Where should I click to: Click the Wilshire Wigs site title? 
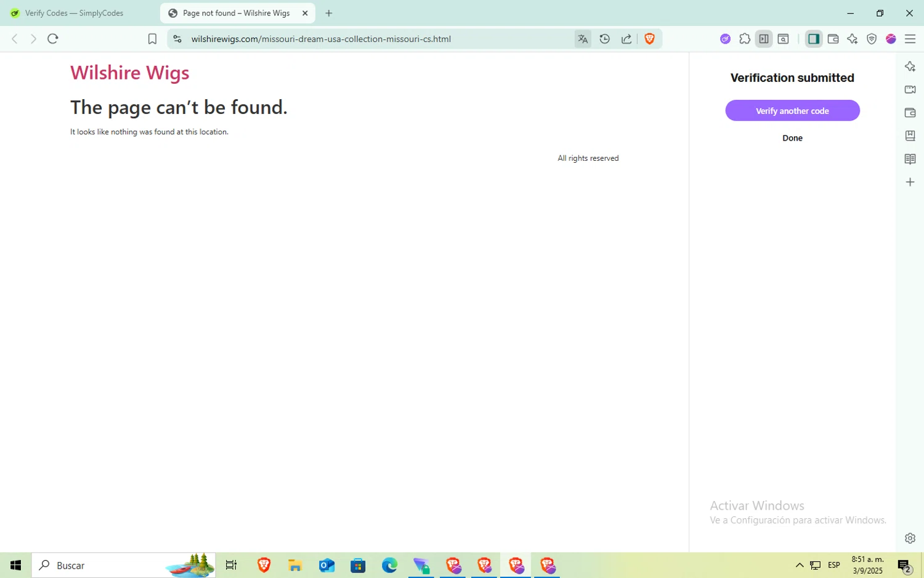[130, 73]
